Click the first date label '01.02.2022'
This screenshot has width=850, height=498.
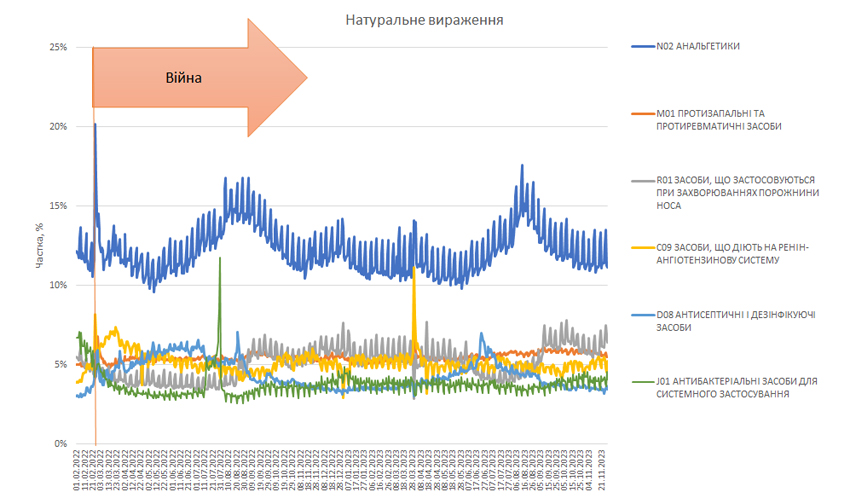(x=78, y=469)
